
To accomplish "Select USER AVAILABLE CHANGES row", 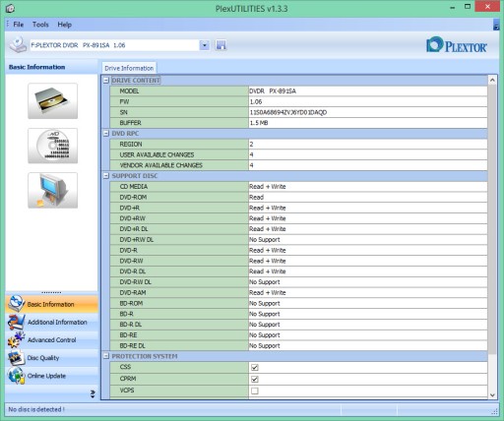I will (298, 154).
